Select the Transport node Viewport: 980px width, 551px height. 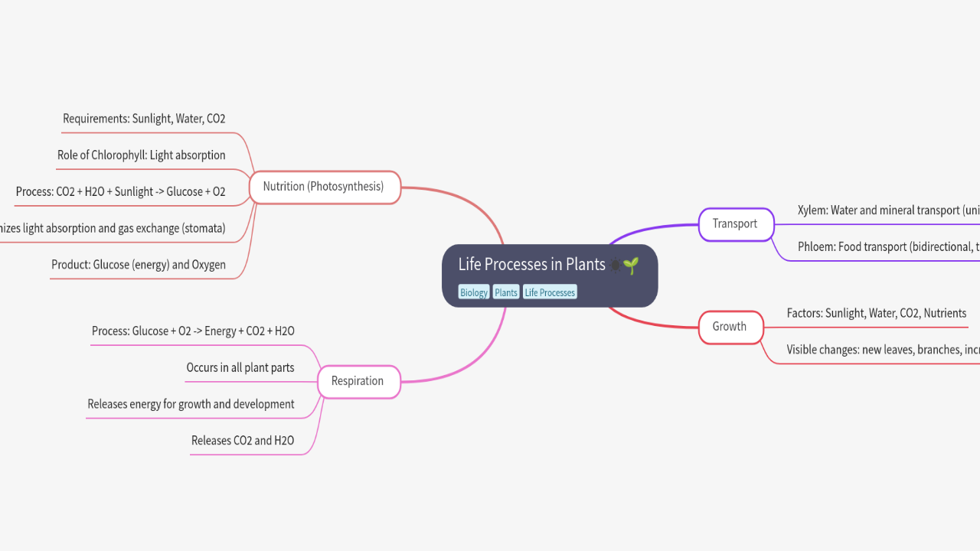coord(736,224)
